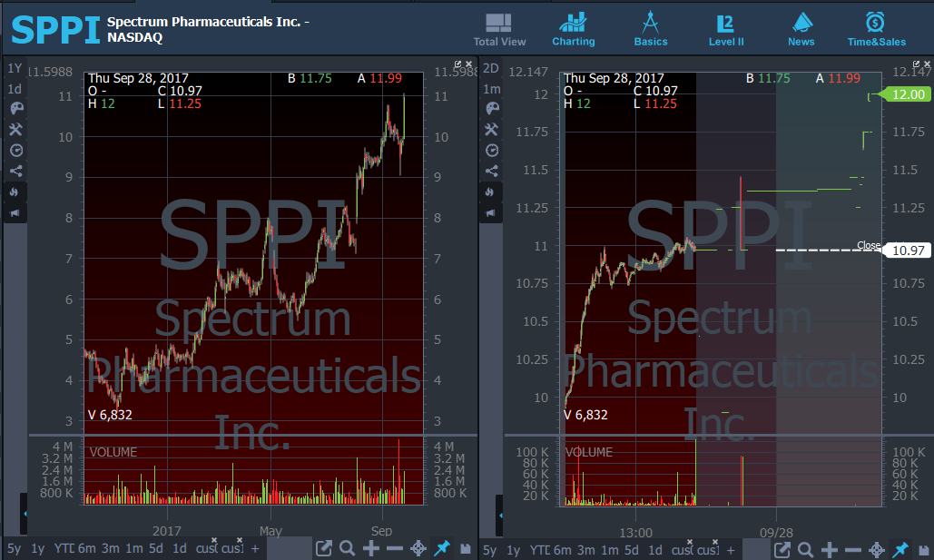
Task: Pop out the right chart window
Action: click(916, 64)
